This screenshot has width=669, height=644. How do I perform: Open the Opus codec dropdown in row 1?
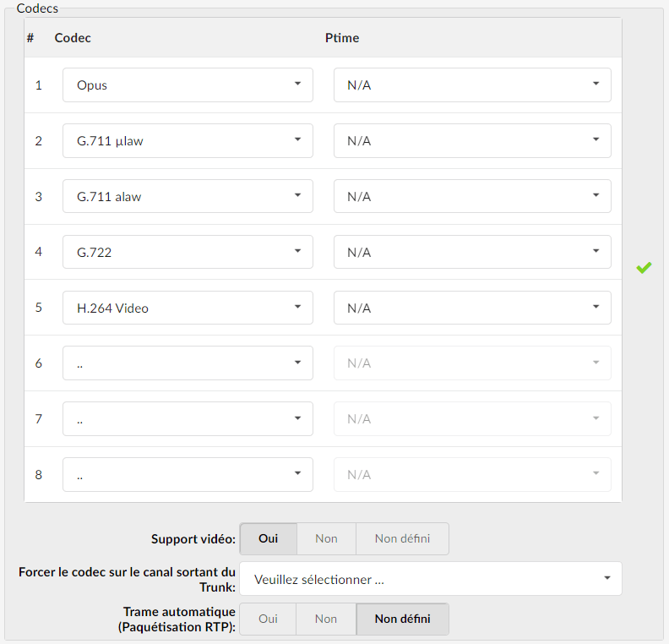pos(188,85)
